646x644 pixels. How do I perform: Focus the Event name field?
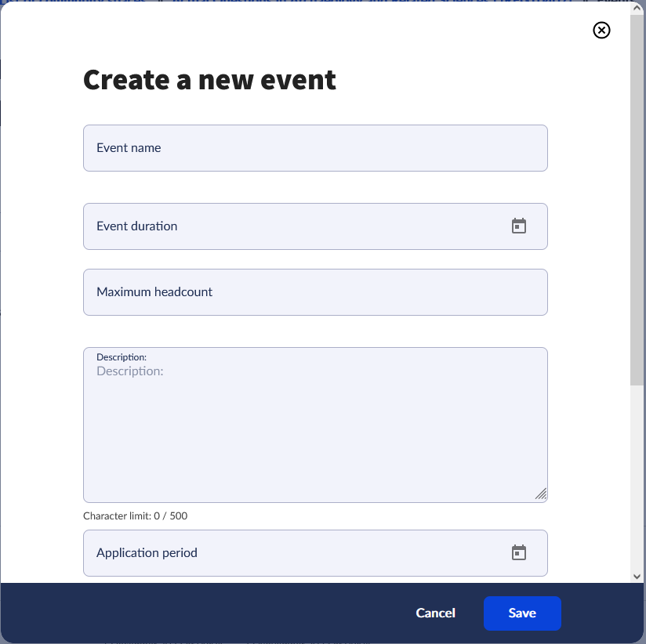pos(315,148)
